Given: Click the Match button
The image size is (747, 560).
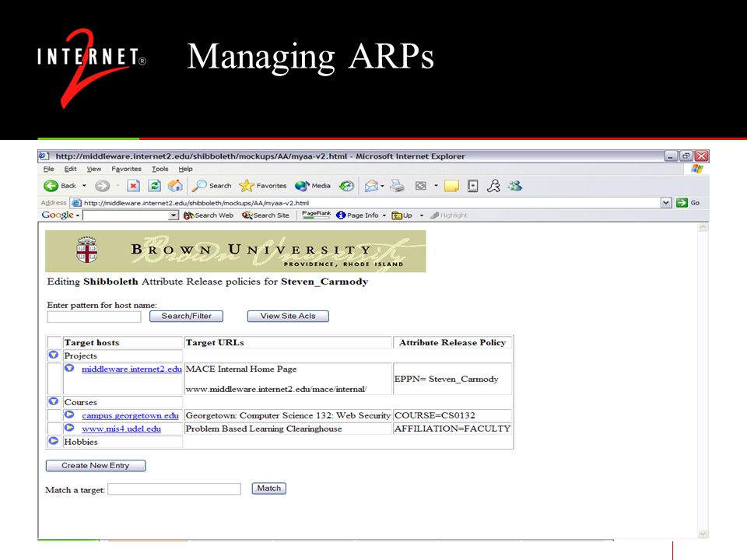Looking at the screenshot, I should pyautogui.click(x=268, y=488).
